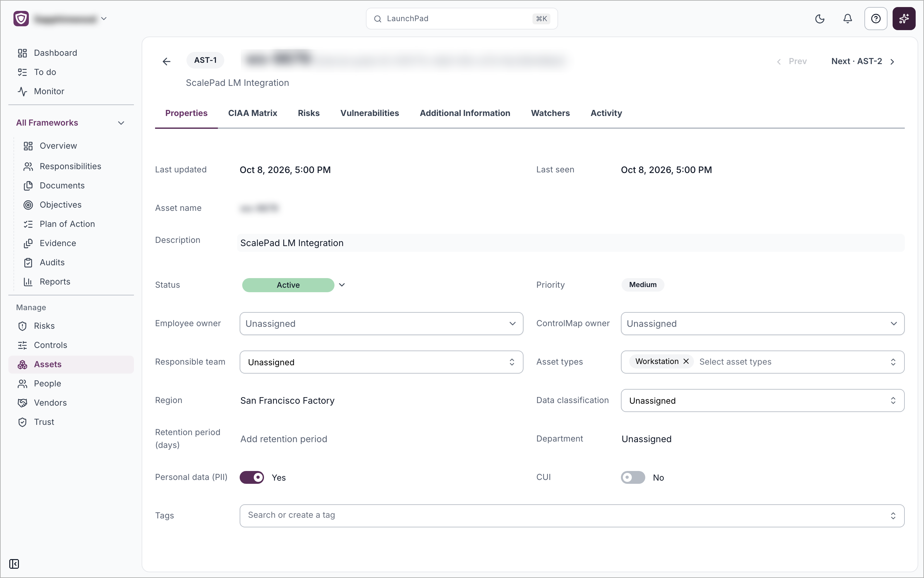Go to Next AST-2 asset

[x=862, y=61]
